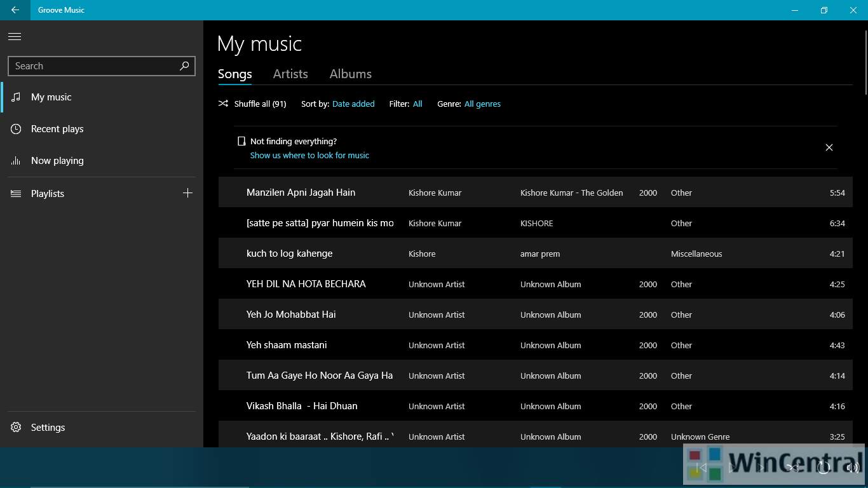This screenshot has height=488, width=868.
Task: Select song kuch to log kahenge
Action: (x=290, y=254)
